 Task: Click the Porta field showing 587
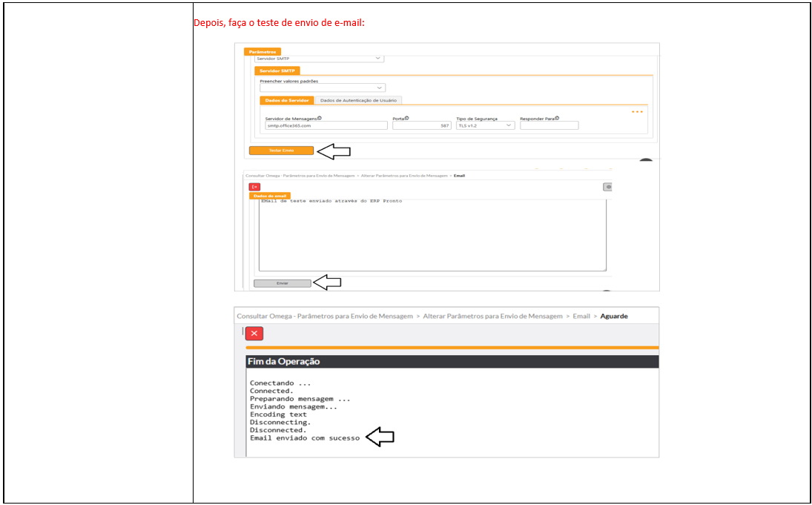click(422, 126)
